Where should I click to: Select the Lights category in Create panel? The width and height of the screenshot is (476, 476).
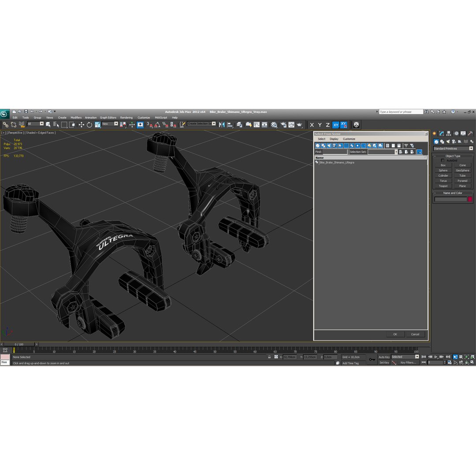click(x=448, y=142)
